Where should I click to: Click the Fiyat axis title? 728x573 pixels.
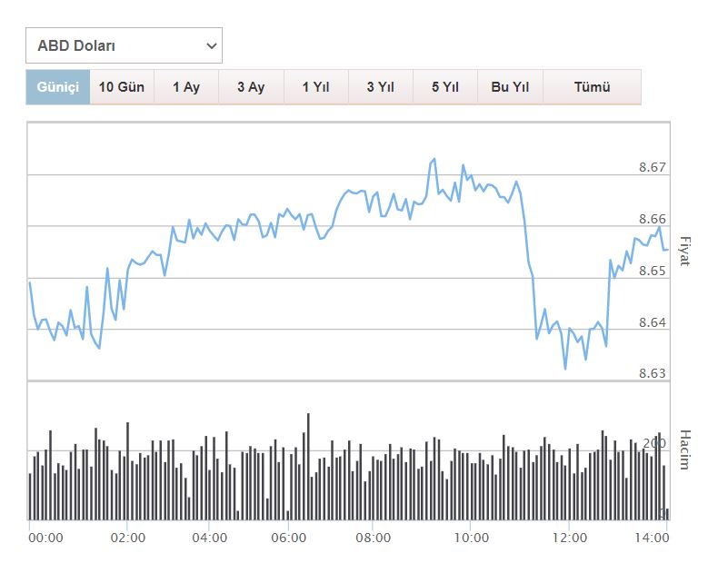click(x=686, y=251)
